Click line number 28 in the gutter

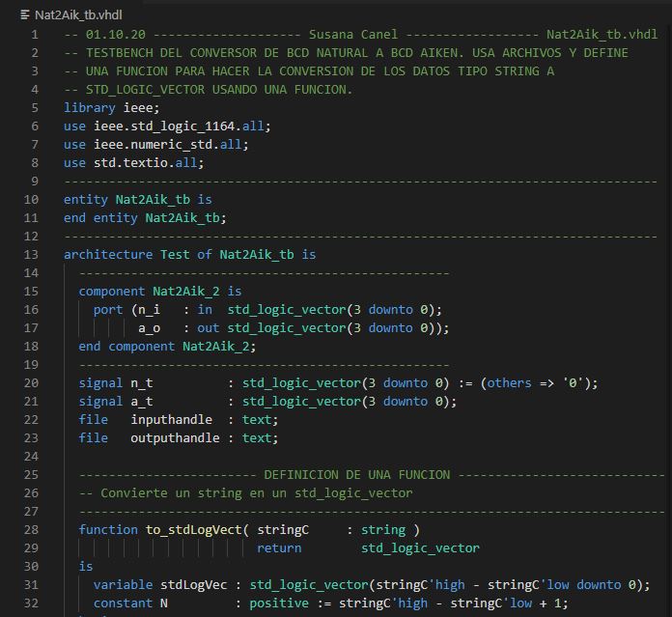(34, 529)
